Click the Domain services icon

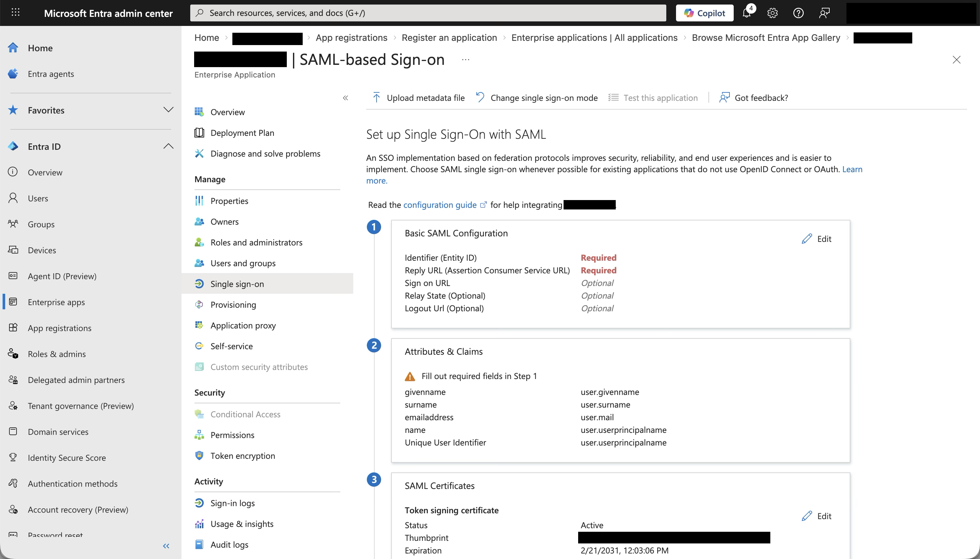pyautogui.click(x=13, y=432)
